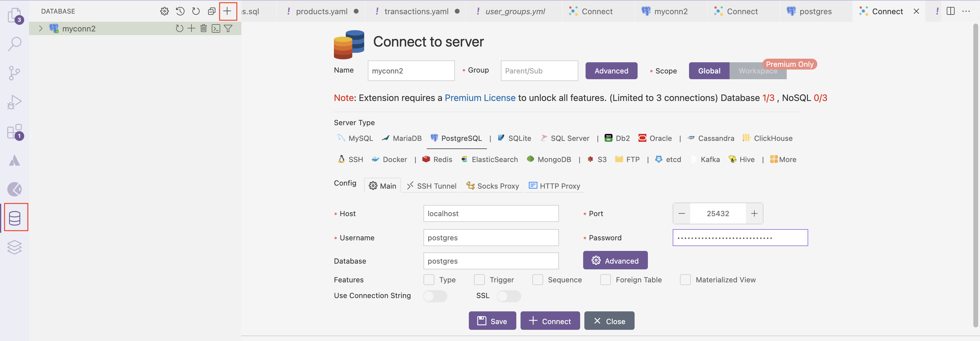Split the editor to the right
The image size is (980, 341).
950,11
